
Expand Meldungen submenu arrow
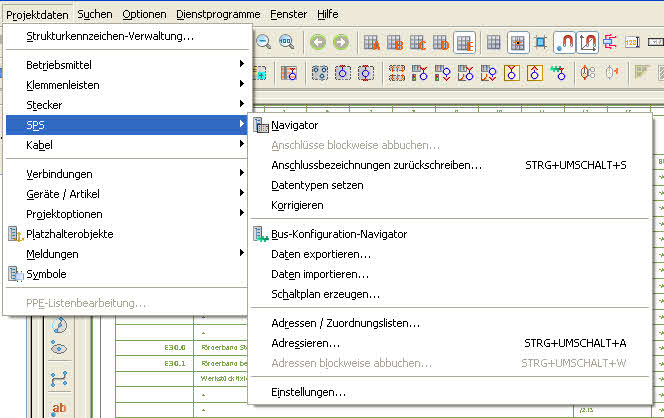(241, 253)
